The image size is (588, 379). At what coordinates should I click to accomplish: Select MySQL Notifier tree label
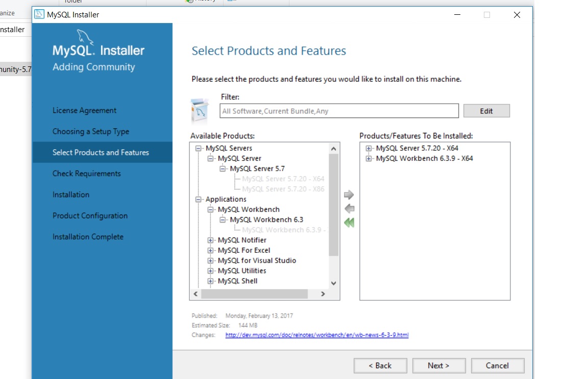(x=242, y=240)
